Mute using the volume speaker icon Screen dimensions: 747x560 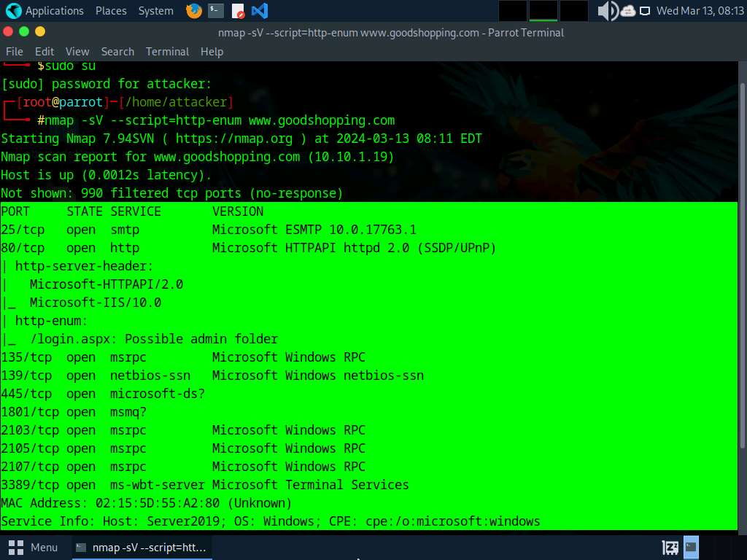click(607, 11)
